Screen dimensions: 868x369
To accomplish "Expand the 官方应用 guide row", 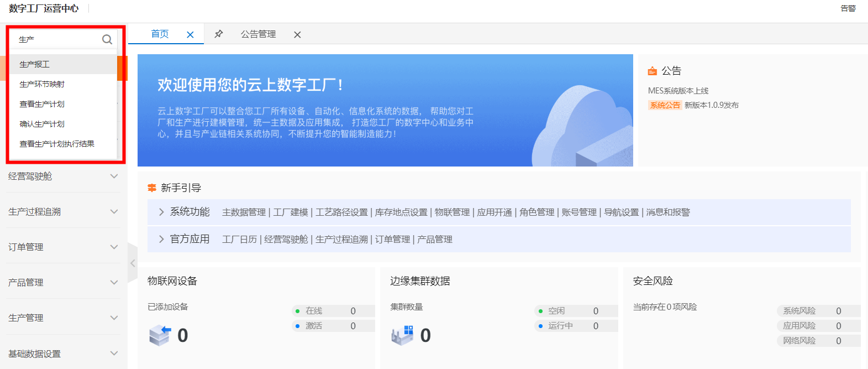I will 161,239.
